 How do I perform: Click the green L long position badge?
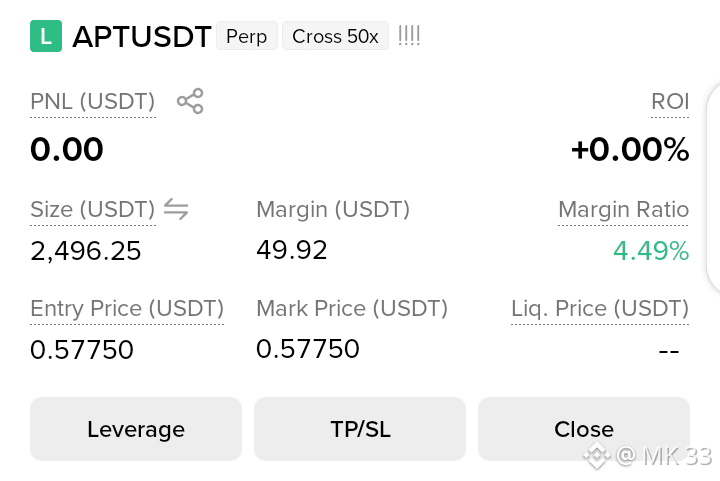pyautogui.click(x=46, y=36)
